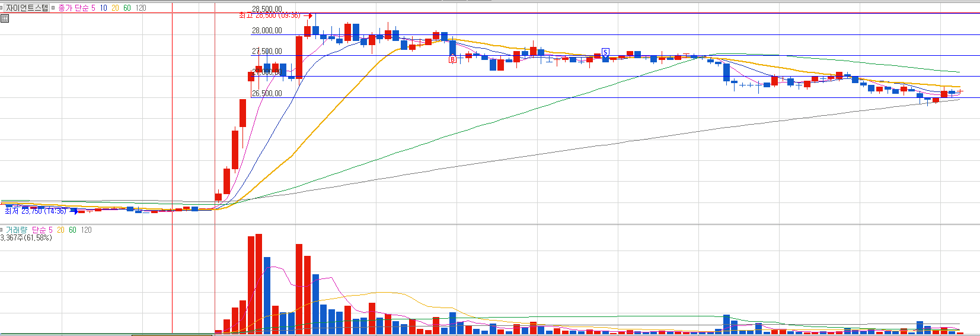Click the 28,000.00 price level label
The width and height of the screenshot is (980, 336).
[267, 31]
